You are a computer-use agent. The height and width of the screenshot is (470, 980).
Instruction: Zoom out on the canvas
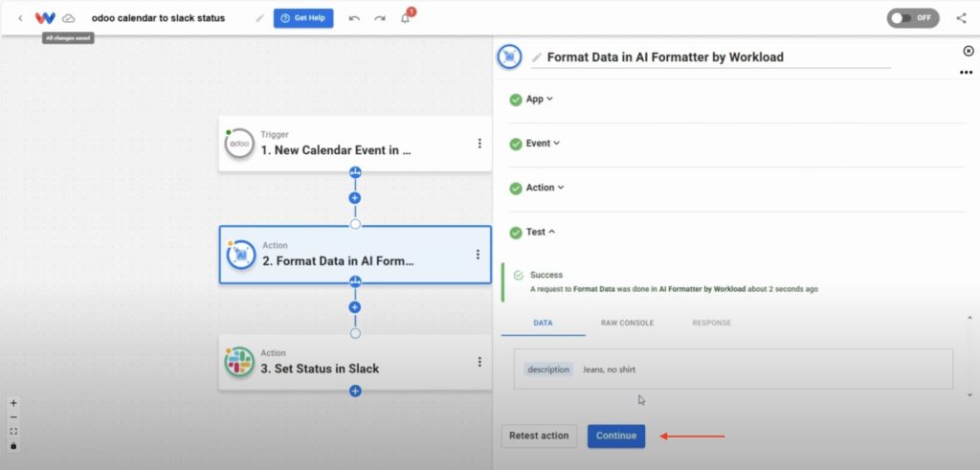point(13,417)
